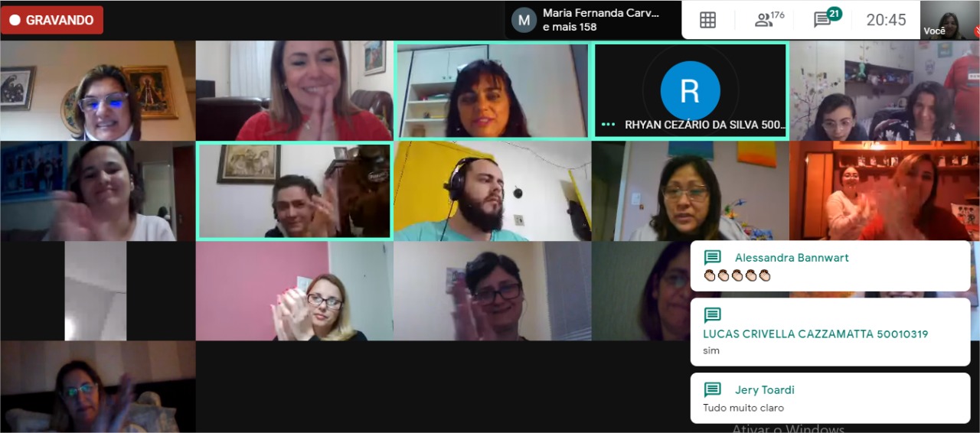Image resolution: width=980 pixels, height=433 pixels.
Task: Click the chat icon above Lucas Crivella's message
Action: pyautogui.click(x=713, y=315)
